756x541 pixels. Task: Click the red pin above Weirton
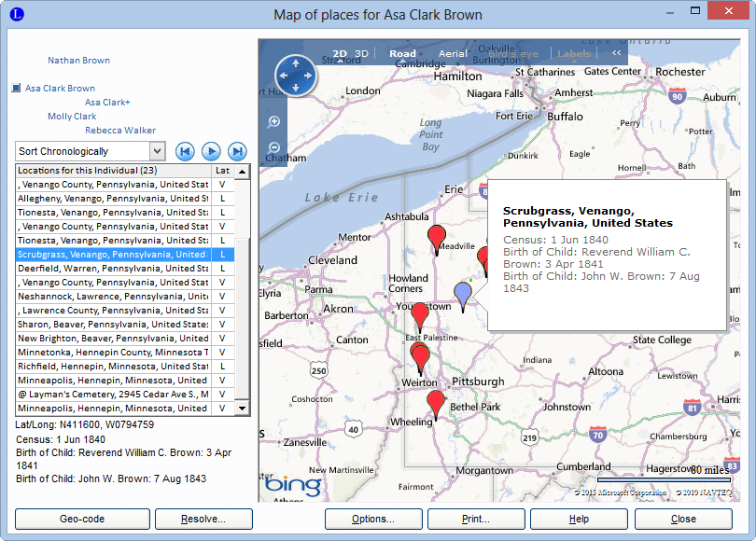point(421,359)
